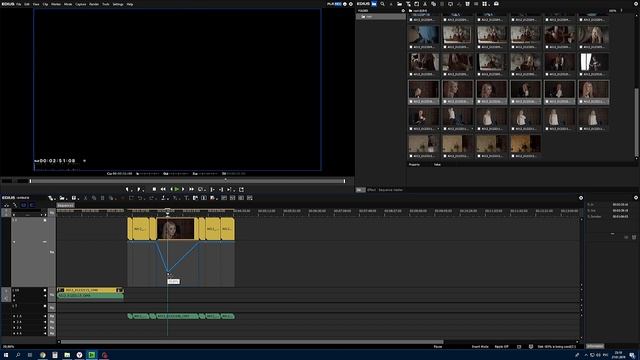Create a new sequence from timeline toolbar
Viewport: 640px width, 360px height.
pos(51,198)
